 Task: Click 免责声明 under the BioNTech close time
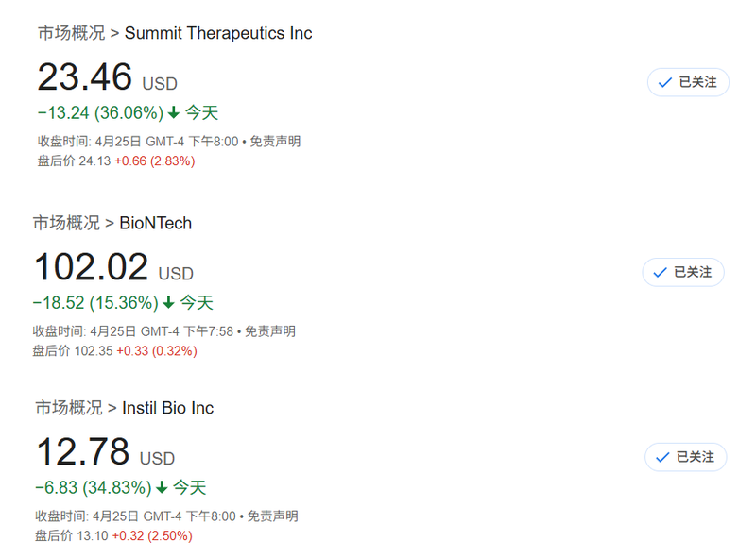click(270, 331)
